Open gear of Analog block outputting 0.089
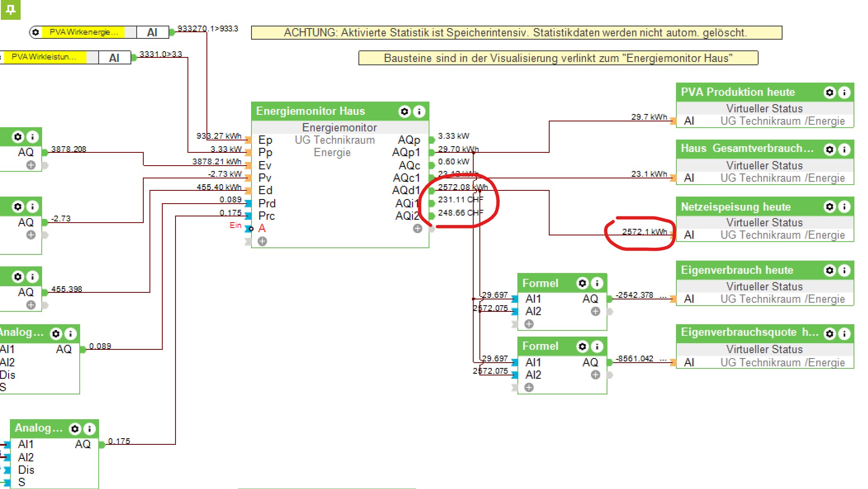The image size is (868, 489). [56, 333]
